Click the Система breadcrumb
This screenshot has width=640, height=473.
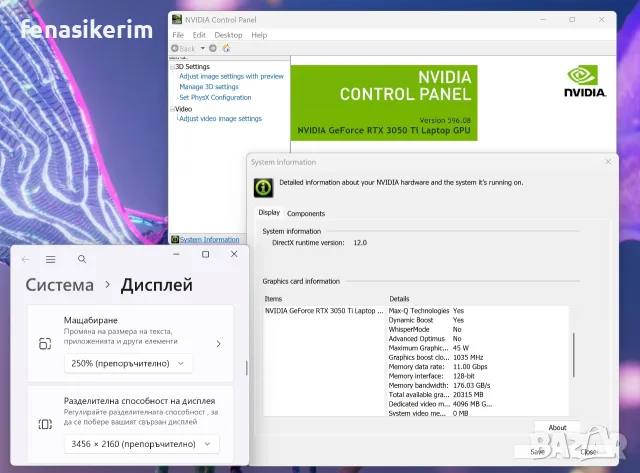60,285
